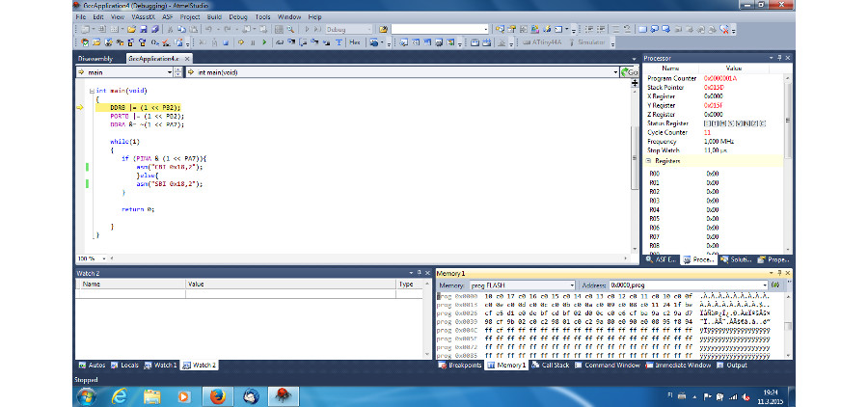This screenshot has height=407, width=868.
Task: Click the Paste clipboard icon
Action: click(x=193, y=29)
